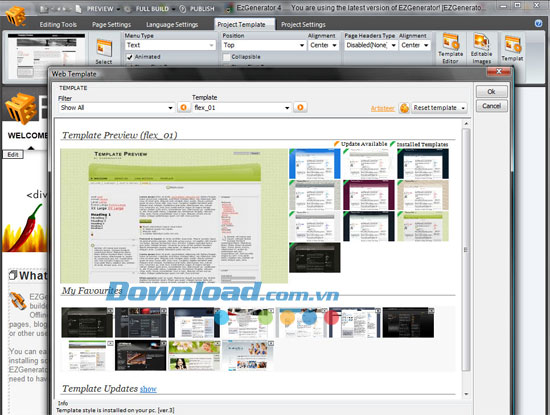The image size is (550, 415).
Task: Switch to the Page Settings tab
Action: point(111,24)
